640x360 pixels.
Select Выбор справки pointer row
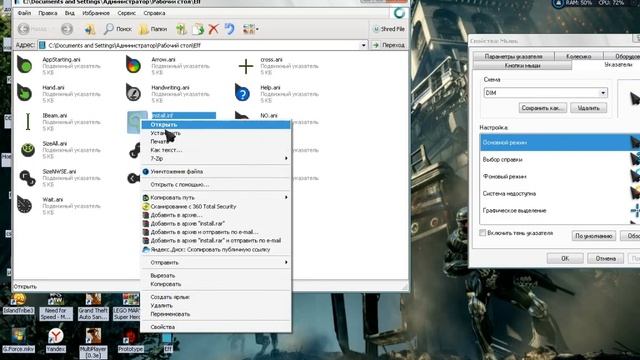[x=560, y=160]
